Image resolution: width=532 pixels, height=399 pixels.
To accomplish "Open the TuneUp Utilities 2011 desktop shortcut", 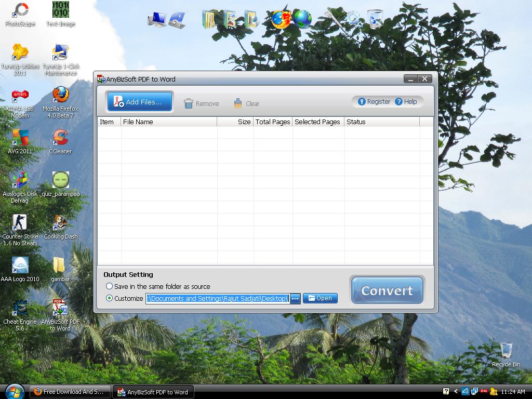I will click(x=20, y=59).
